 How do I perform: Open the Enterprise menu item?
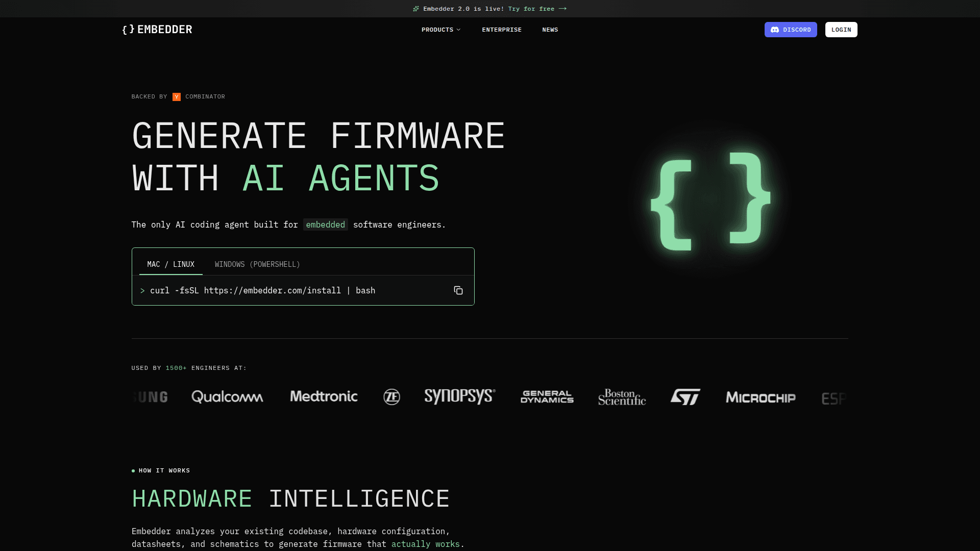pyautogui.click(x=501, y=30)
